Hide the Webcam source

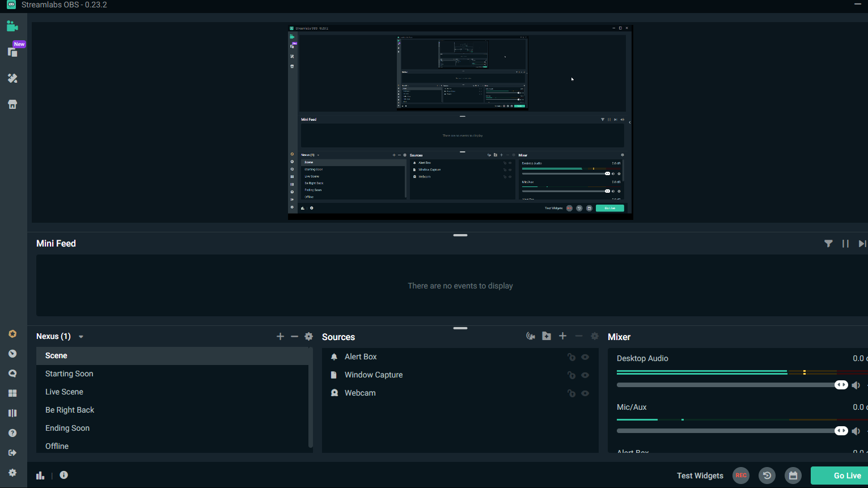[x=585, y=393]
